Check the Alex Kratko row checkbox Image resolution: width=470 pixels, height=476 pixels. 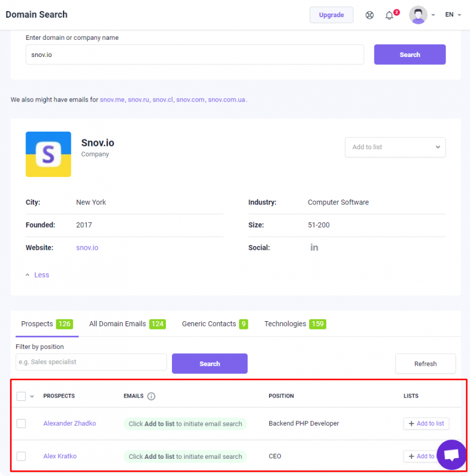point(21,456)
